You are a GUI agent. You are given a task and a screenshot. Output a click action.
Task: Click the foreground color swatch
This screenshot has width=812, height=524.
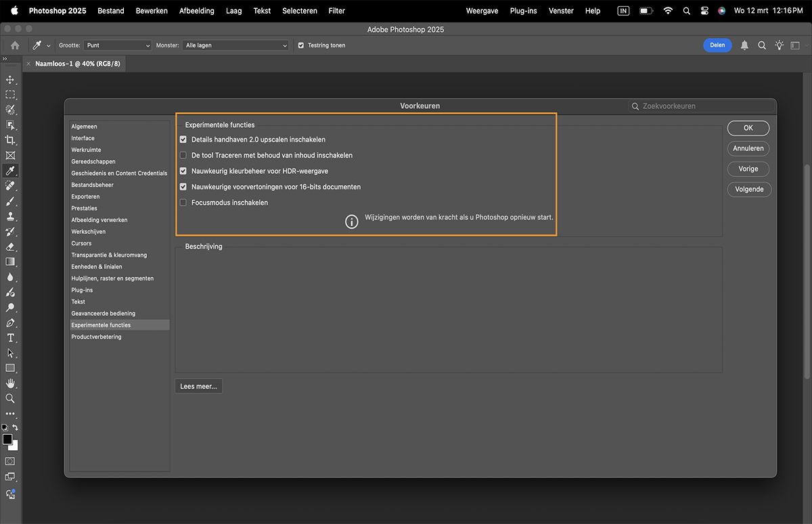click(7, 439)
